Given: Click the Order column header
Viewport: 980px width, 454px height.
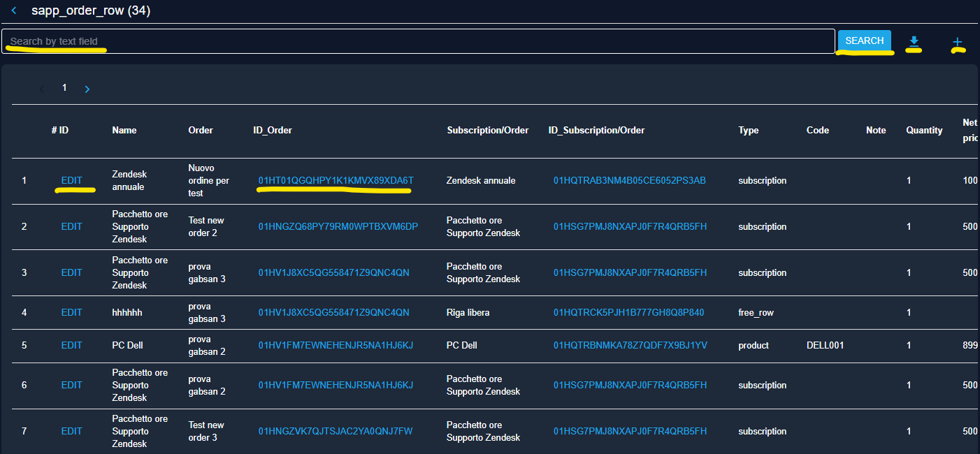Looking at the screenshot, I should pos(201,131).
